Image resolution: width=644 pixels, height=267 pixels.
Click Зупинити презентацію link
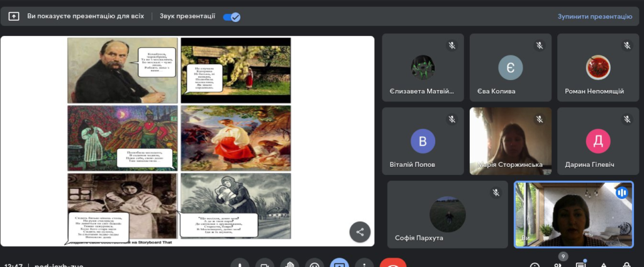coord(594,16)
